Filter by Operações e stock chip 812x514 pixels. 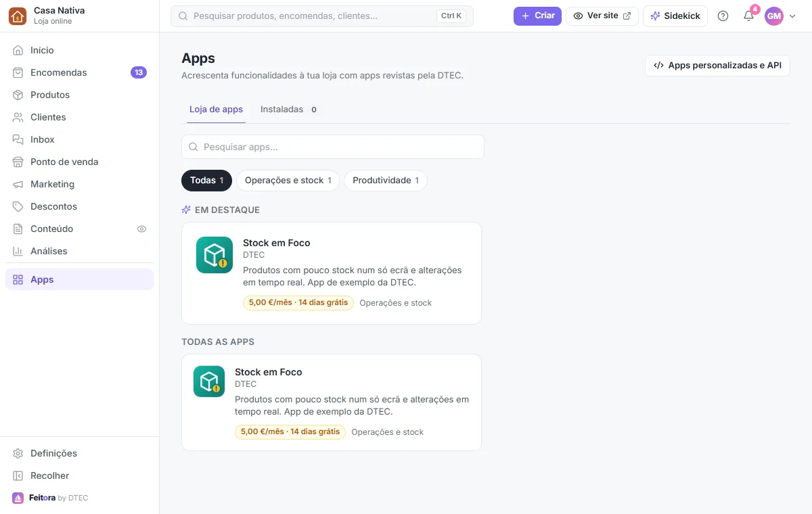coord(288,181)
